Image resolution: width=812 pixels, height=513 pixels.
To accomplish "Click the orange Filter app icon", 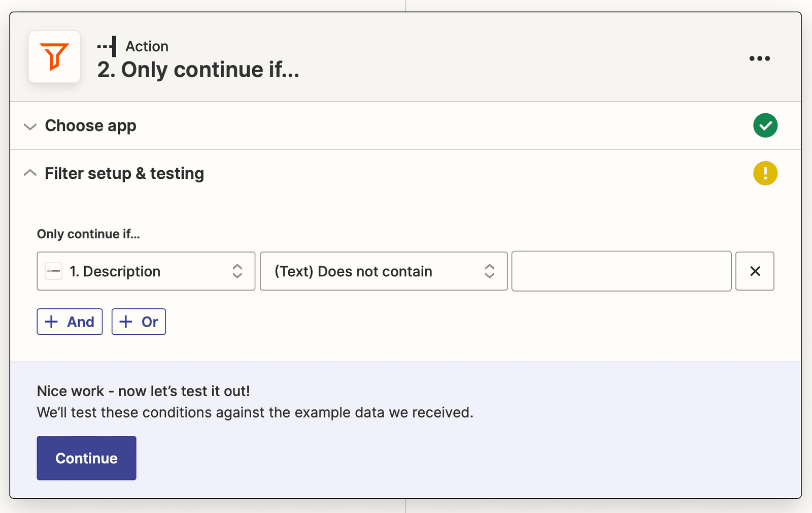I will coord(54,56).
